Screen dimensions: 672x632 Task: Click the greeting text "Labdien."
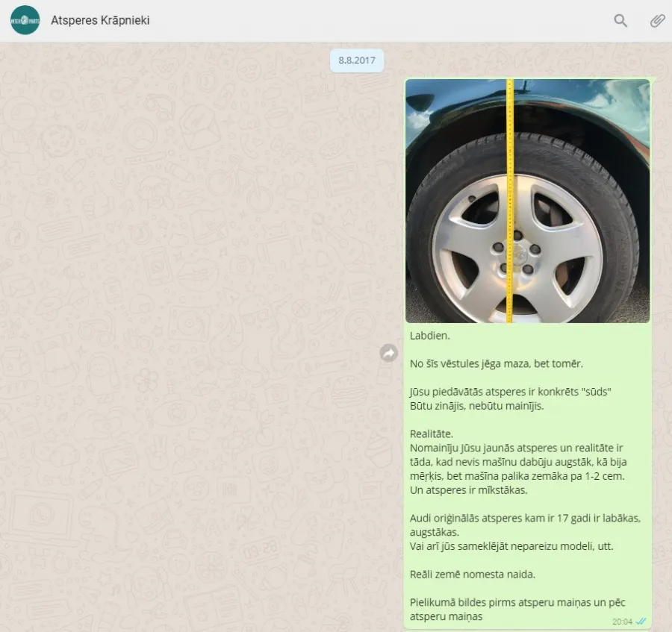click(430, 336)
